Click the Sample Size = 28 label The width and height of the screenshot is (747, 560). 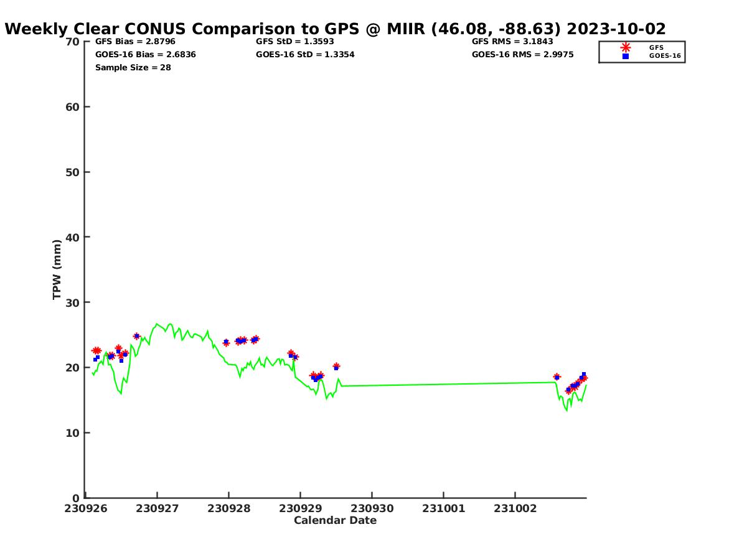pos(133,67)
